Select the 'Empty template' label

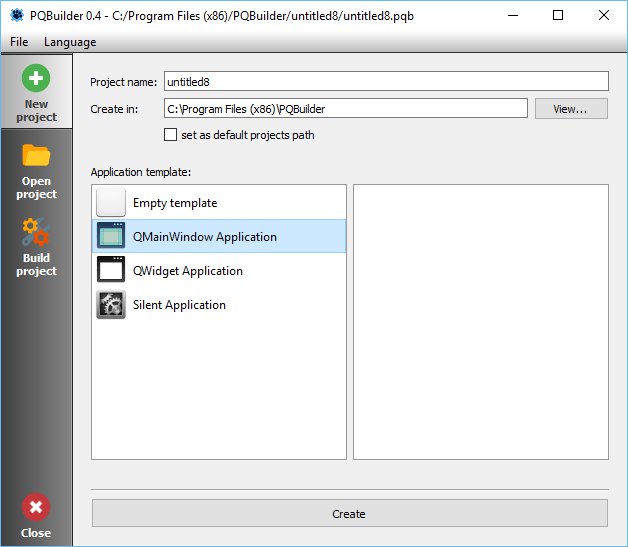pyautogui.click(x=175, y=203)
